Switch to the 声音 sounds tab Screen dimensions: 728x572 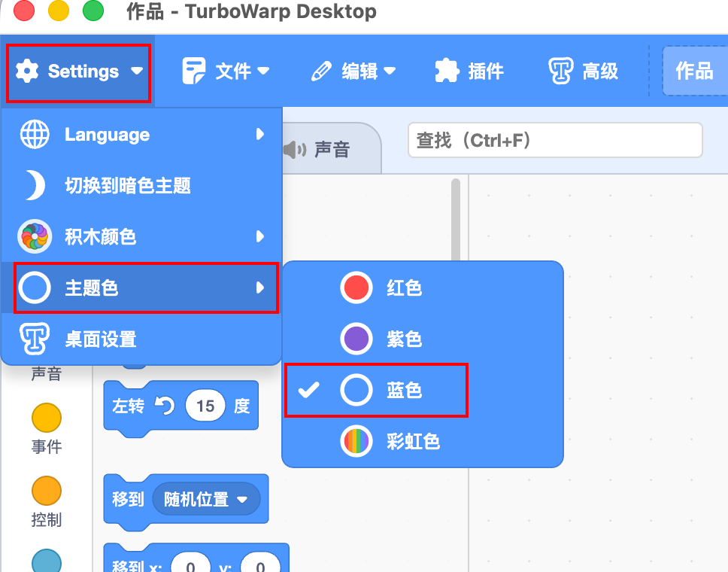332,150
